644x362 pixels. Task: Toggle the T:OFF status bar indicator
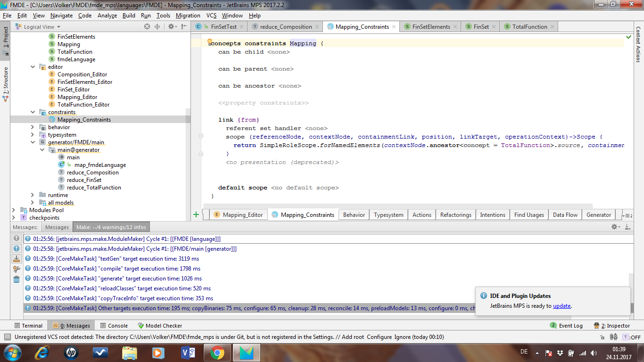[x=632, y=337]
